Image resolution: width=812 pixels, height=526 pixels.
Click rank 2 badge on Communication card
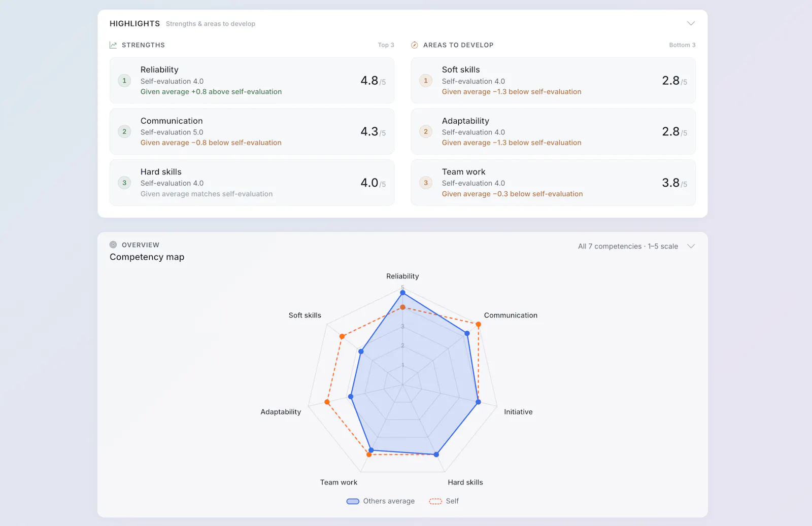click(124, 131)
